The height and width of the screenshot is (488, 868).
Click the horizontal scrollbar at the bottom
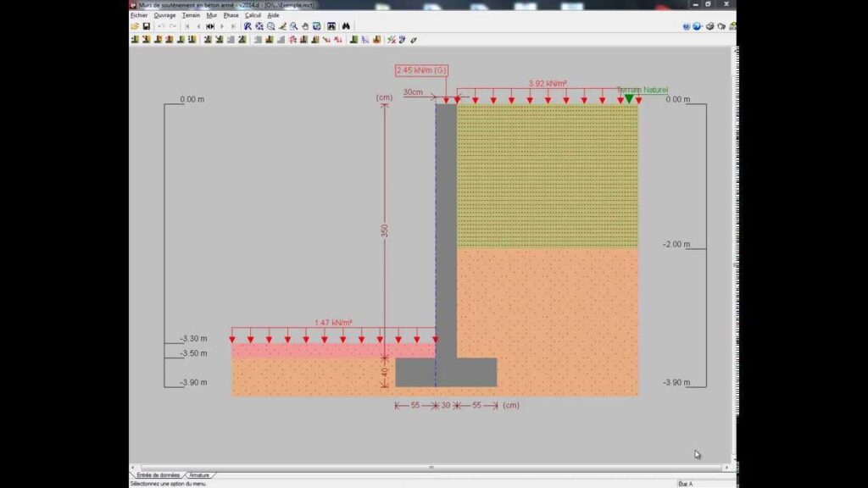(x=431, y=467)
